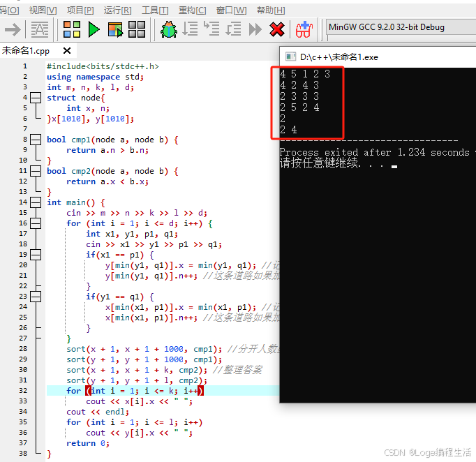Click the console output line '2 5 2 4'
Screen dimensions: 476x462
click(x=299, y=107)
